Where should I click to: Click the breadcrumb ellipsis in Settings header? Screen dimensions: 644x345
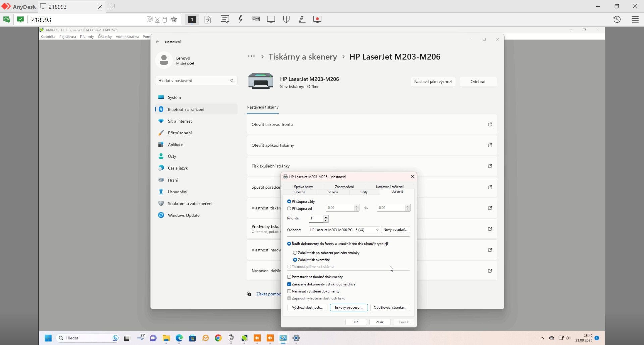click(x=251, y=57)
